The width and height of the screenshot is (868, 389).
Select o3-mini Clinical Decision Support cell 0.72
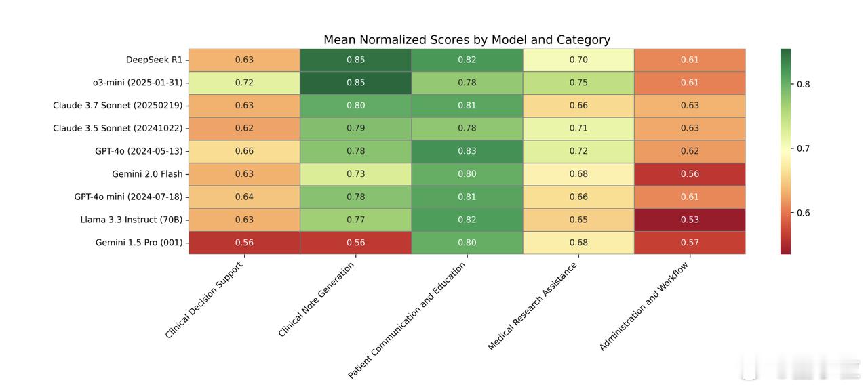(244, 83)
